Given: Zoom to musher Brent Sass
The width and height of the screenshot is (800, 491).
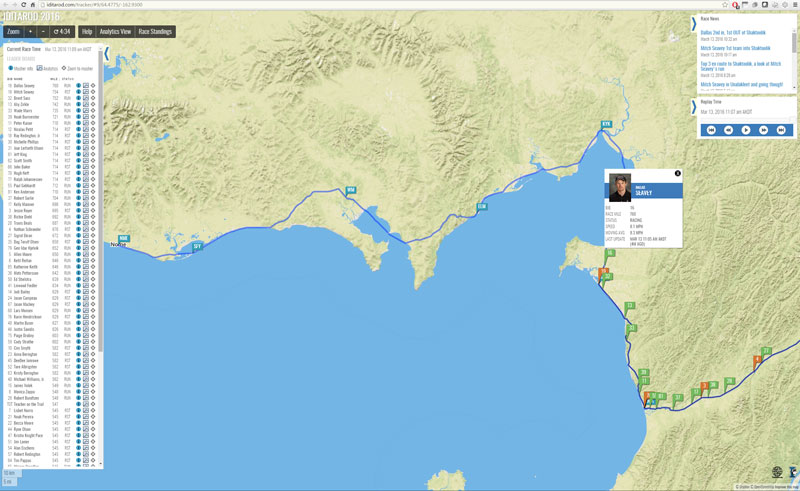Looking at the screenshot, I should (x=93, y=98).
